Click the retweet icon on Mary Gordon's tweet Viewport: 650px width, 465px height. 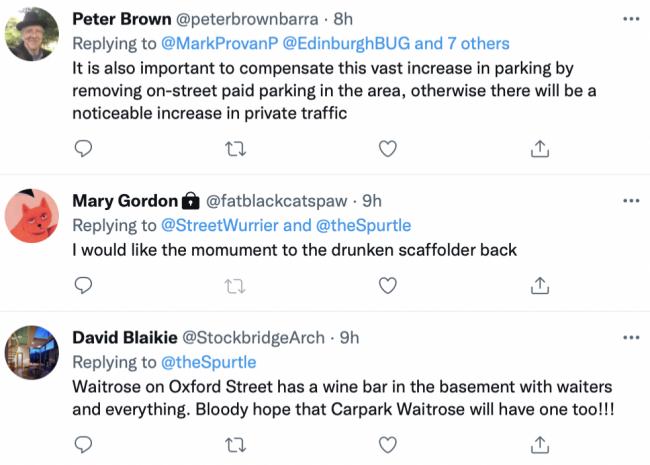pyautogui.click(x=235, y=286)
